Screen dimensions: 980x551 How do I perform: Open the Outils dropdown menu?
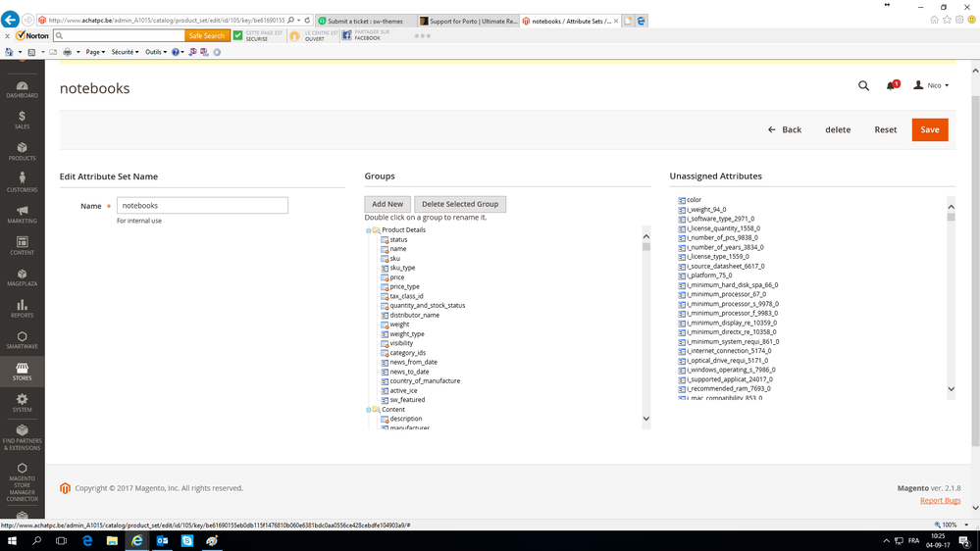(x=156, y=52)
